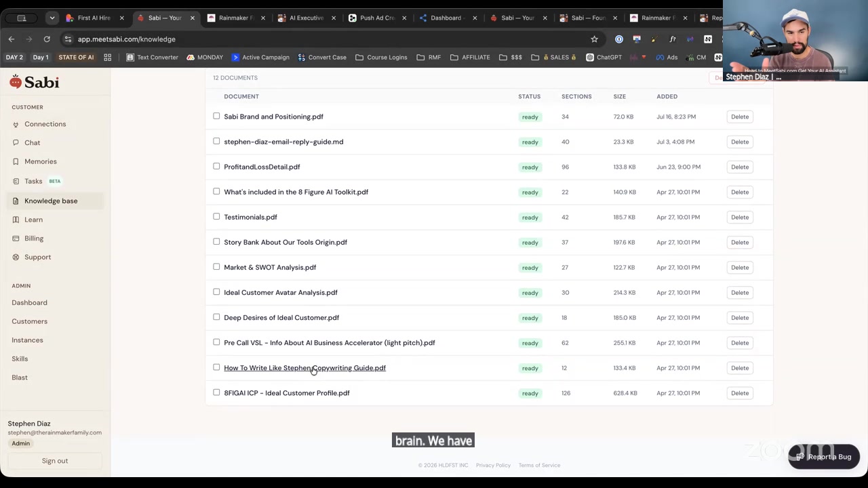Open the Ads bookmark
This screenshot has width=868, height=488.
pyautogui.click(x=667, y=58)
